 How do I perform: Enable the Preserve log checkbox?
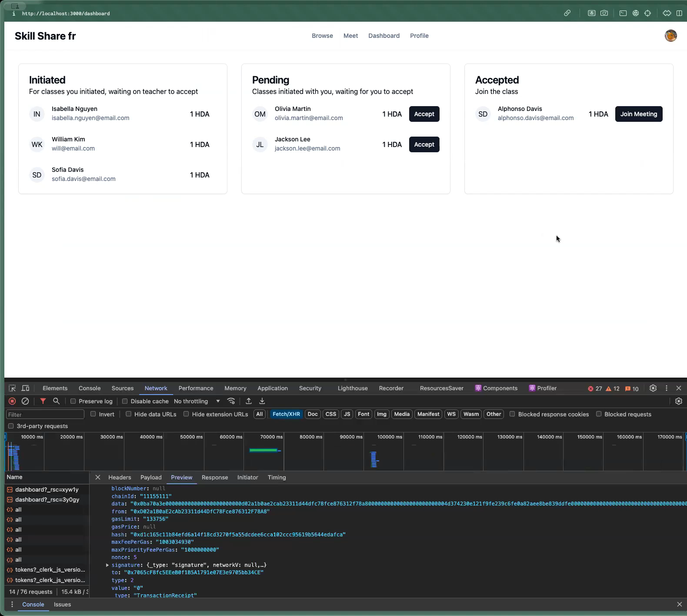(73, 401)
